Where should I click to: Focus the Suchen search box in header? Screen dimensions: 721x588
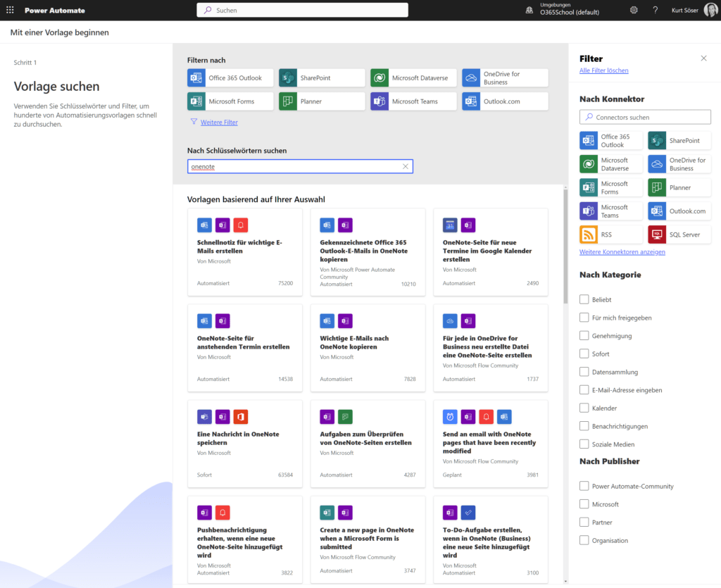[x=302, y=10]
